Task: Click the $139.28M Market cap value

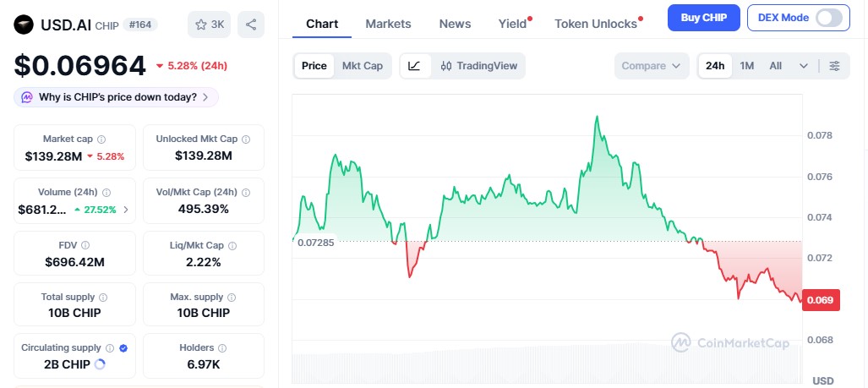Action: (54, 156)
